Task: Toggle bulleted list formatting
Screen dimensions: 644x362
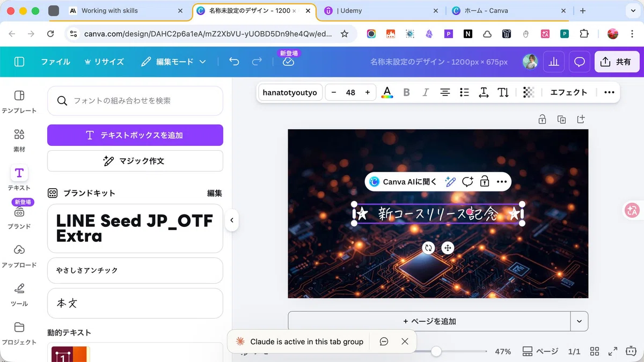Action: [464, 92]
